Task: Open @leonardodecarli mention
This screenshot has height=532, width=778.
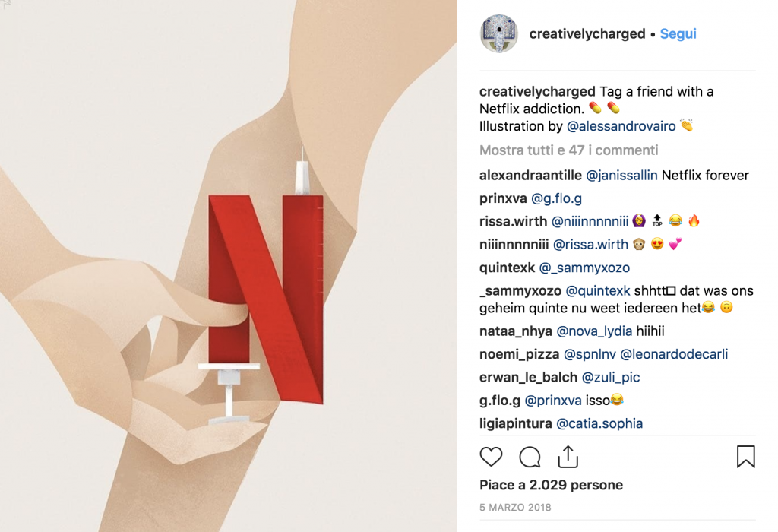Action: point(674,354)
